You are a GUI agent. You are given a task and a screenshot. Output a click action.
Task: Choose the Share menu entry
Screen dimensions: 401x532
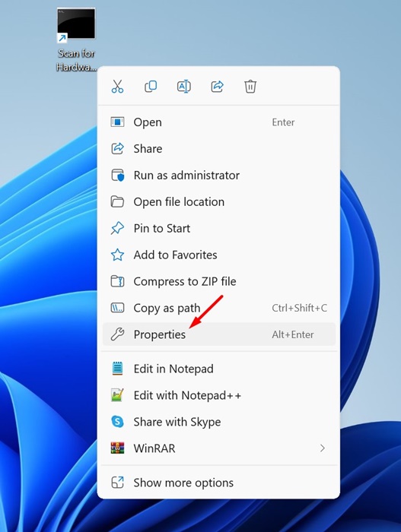point(219,149)
